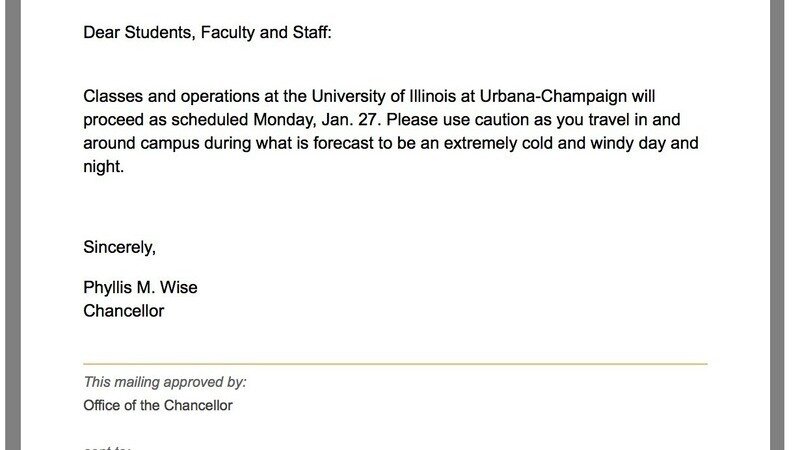Click the "Dear Students, Faculty and Staff" greeting
Screen dimensions: 800x450
[207, 33]
